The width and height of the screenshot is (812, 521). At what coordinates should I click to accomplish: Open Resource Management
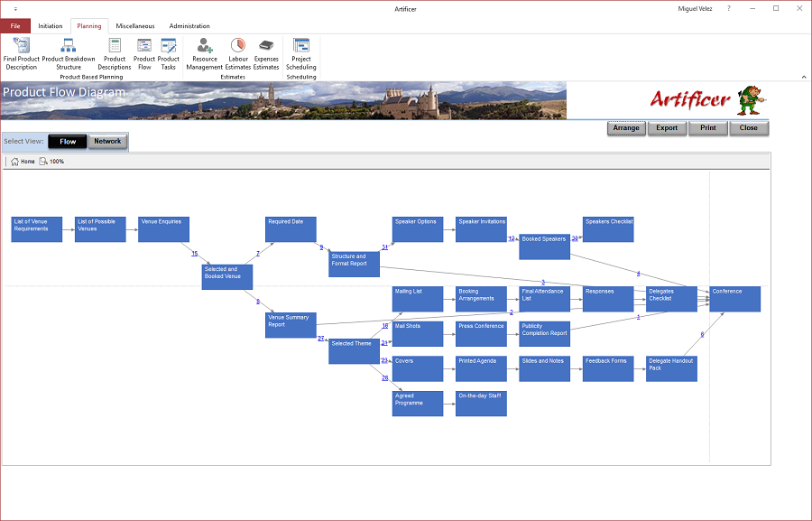[205, 53]
